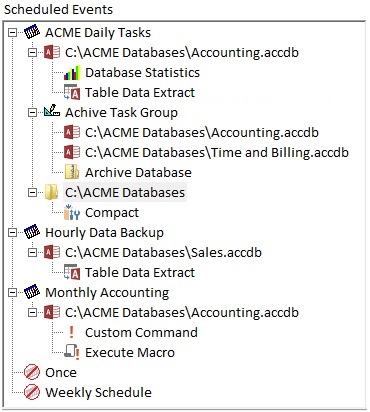Select Accounting.accdb under Monthly Accounting
The image size is (370, 412).
pos(182,313)
